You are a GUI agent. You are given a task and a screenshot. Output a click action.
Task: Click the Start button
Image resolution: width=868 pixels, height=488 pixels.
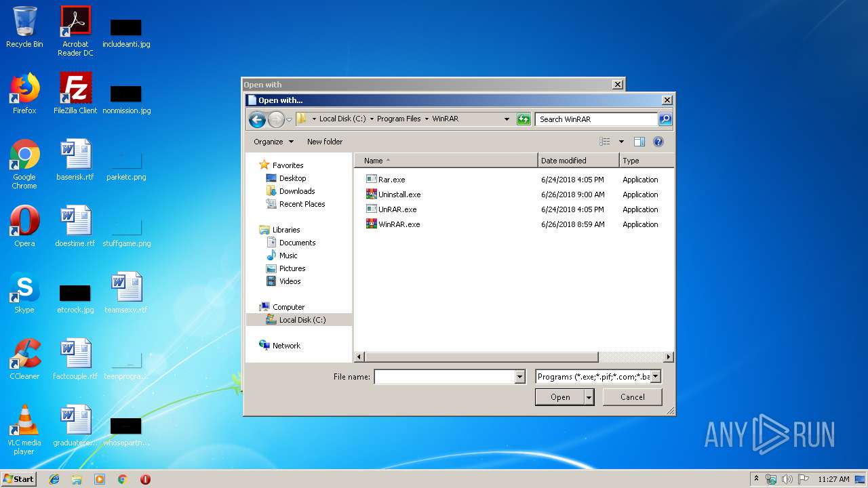point(18,479)
